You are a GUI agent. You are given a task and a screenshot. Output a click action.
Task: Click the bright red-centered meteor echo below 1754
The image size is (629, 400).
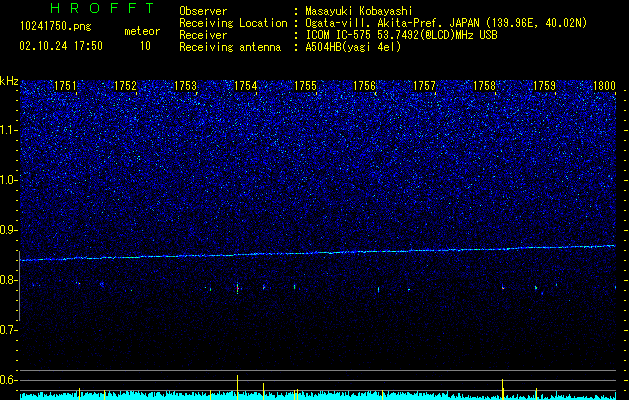(x=237, y=288)
